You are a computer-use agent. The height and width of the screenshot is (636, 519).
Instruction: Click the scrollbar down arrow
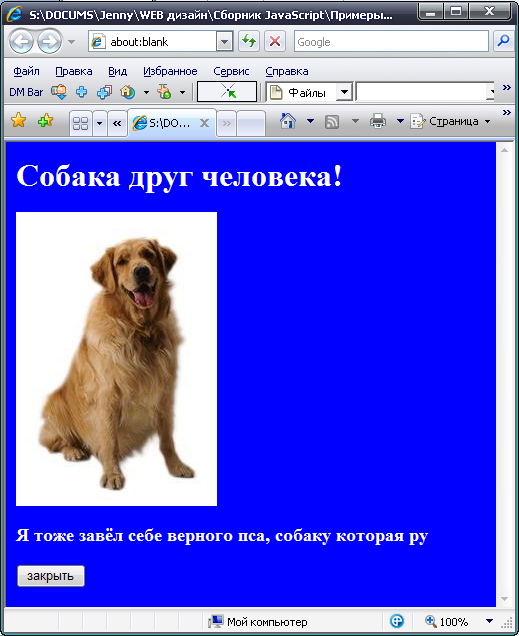tap(504, 599)
